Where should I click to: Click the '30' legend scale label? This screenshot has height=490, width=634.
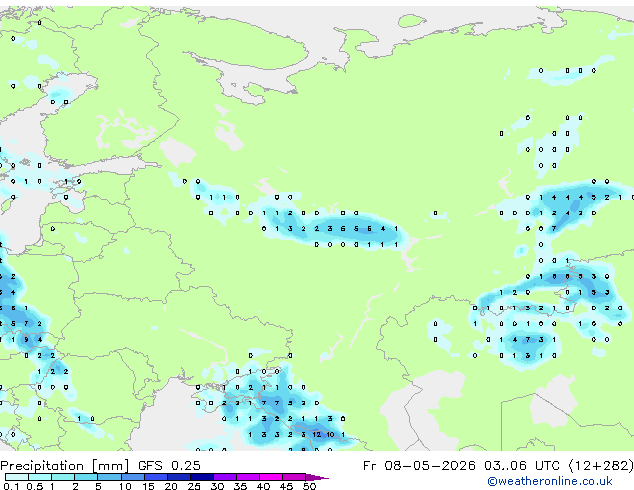click(x=217, y=486)
